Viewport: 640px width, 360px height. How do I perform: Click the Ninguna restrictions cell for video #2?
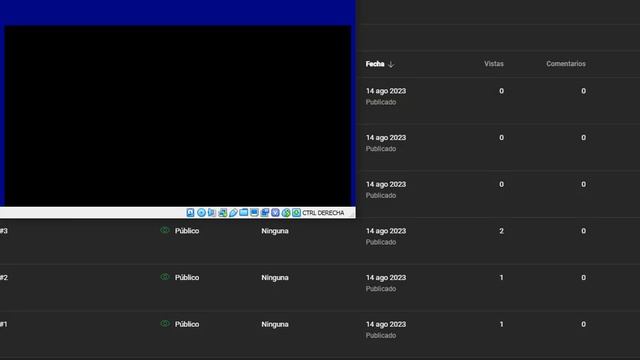[275, 278]
